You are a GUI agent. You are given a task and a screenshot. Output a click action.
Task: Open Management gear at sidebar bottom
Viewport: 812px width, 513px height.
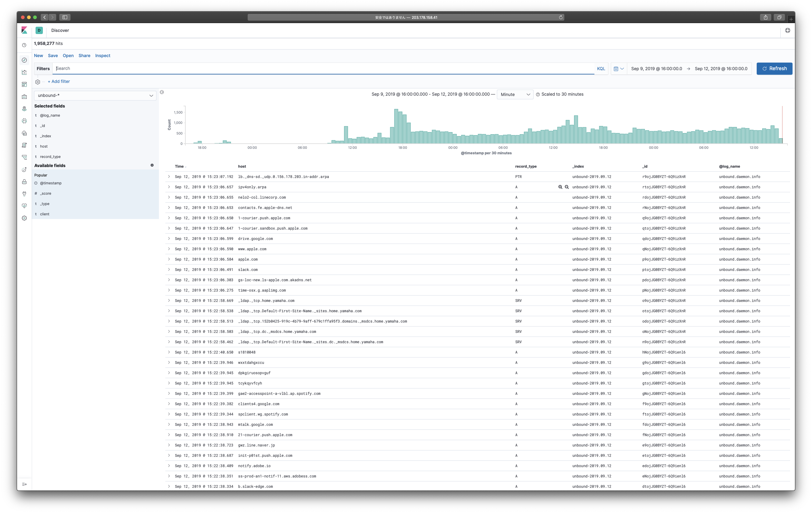(24, 218)
